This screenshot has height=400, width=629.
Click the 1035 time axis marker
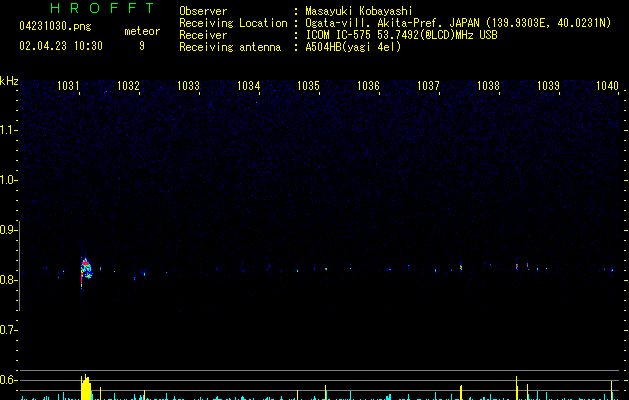308,86
